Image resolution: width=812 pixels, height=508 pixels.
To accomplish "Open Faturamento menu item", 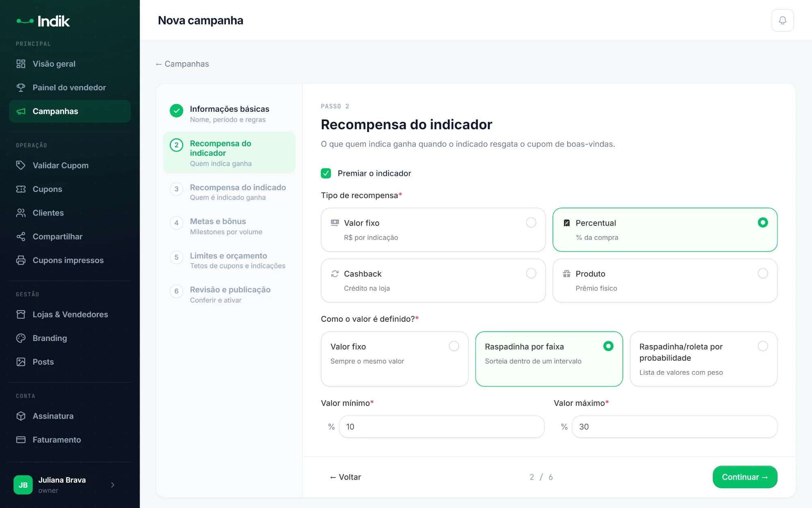I will pyautogui.click(x=70, y=440).
